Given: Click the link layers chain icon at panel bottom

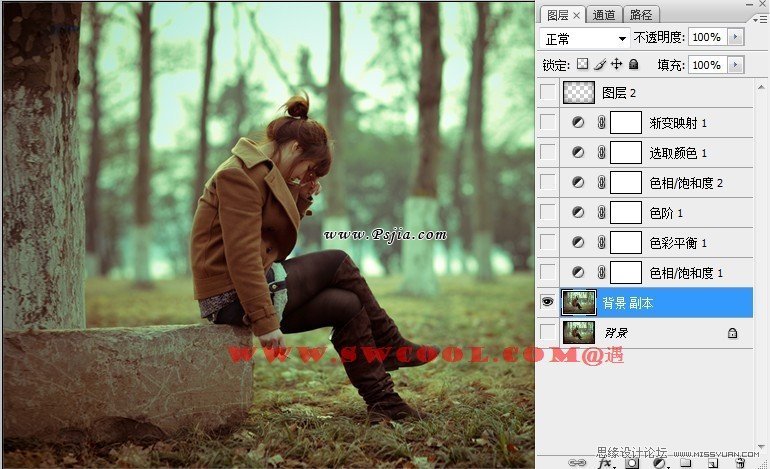Looking at the screenshot, I should (x=577, y=463).
